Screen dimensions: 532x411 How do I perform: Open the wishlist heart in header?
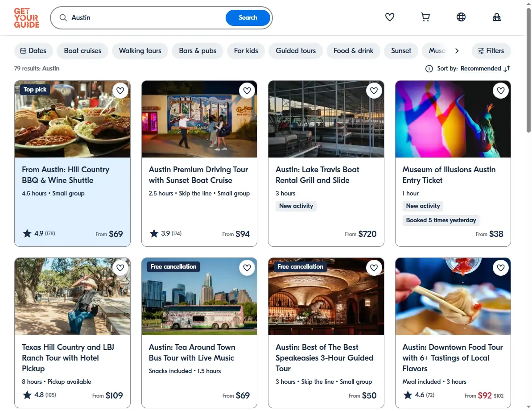389,17
